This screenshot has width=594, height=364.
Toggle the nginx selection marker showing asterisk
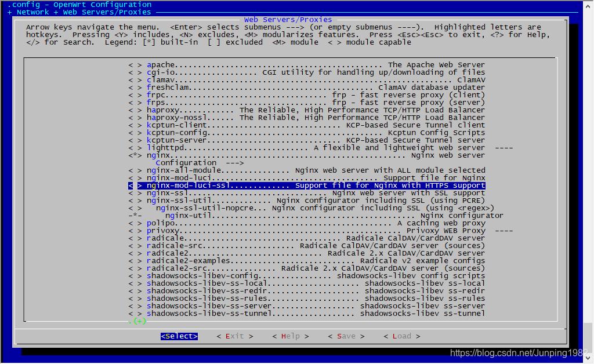pos(135,155)
